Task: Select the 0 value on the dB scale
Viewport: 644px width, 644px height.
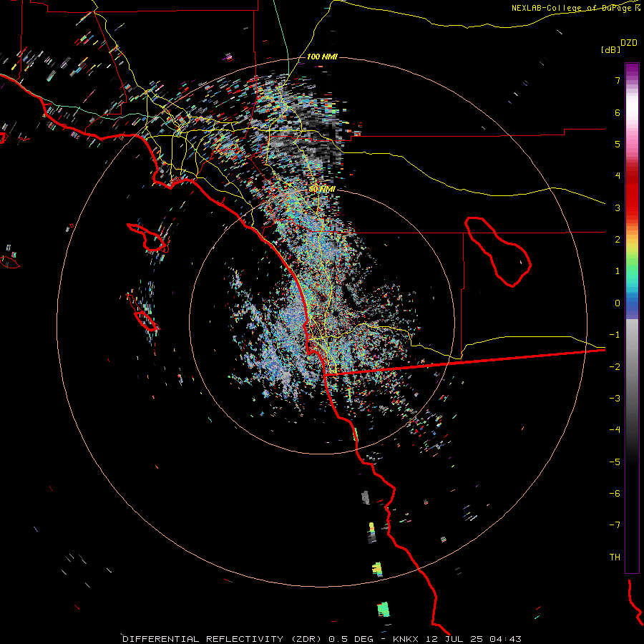Action: [x=618, y=303]
